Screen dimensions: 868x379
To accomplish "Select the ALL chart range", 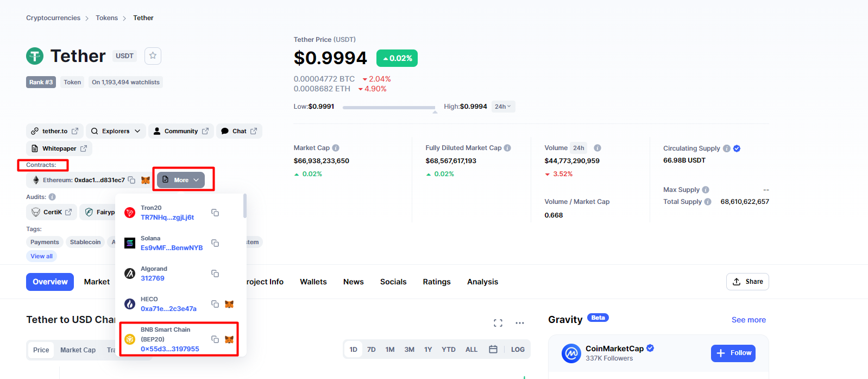I will tap(471, 349).
